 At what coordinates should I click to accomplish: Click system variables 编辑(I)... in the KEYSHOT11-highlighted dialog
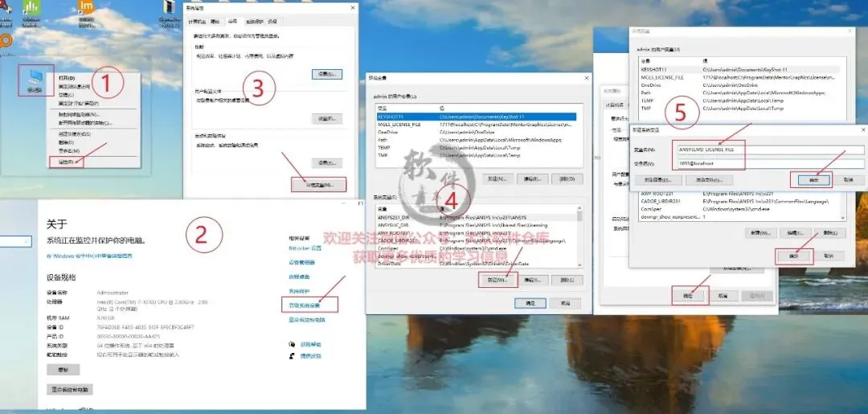click(x=533, y=281)
